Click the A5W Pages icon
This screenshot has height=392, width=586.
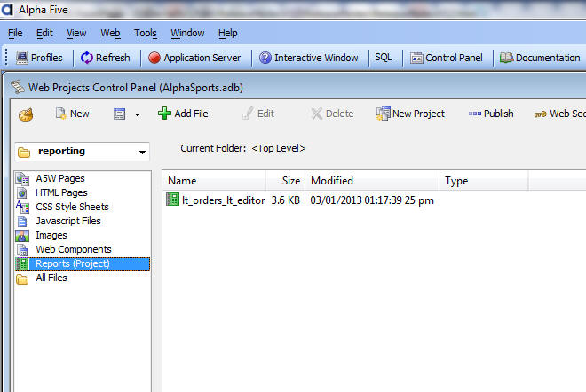(22, 179)
